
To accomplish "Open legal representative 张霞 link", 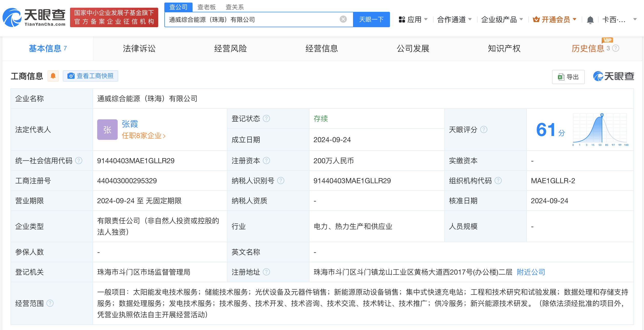I will pos(130,124).
